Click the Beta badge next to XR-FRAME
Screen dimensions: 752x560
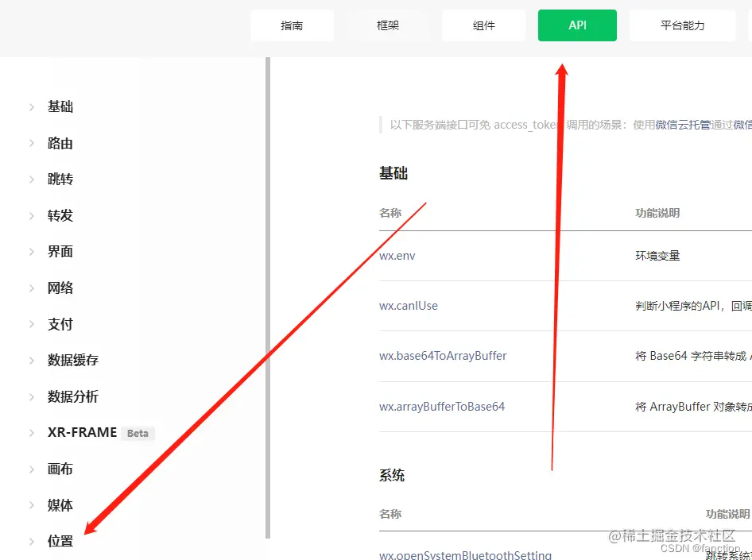137,434
